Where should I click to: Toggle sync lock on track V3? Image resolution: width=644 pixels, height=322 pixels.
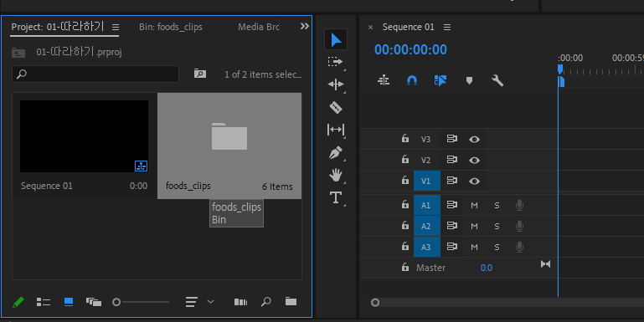tap(451, 139)
